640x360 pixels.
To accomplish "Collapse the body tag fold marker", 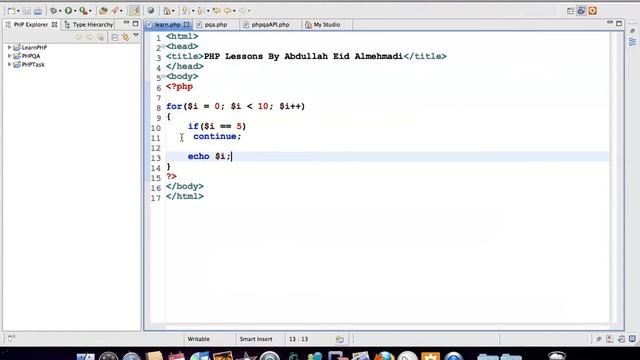I will (x=163, y=76).
